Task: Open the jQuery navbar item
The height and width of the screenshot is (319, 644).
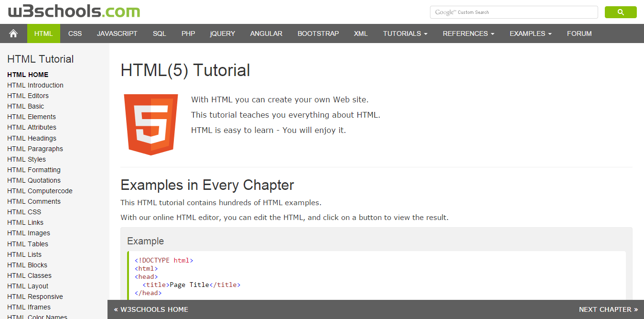Action: click(x=223, y=33)
